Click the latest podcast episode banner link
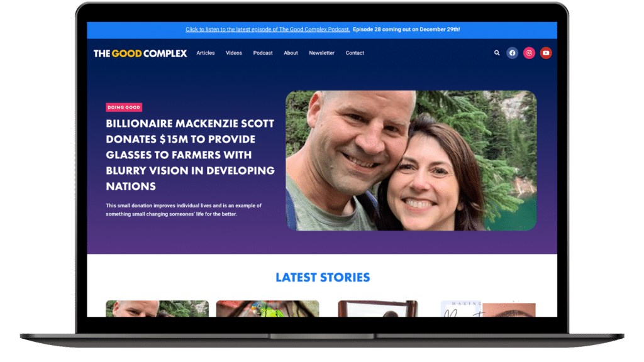 pos(268,30)
